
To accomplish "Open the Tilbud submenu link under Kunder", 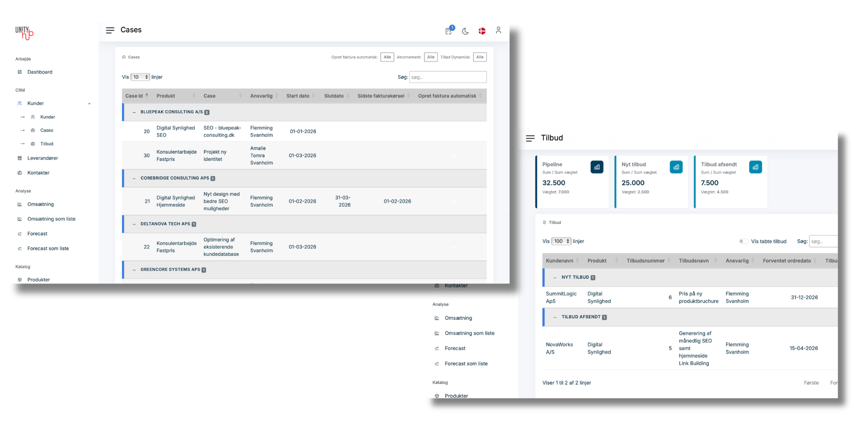I will [47, 144].
